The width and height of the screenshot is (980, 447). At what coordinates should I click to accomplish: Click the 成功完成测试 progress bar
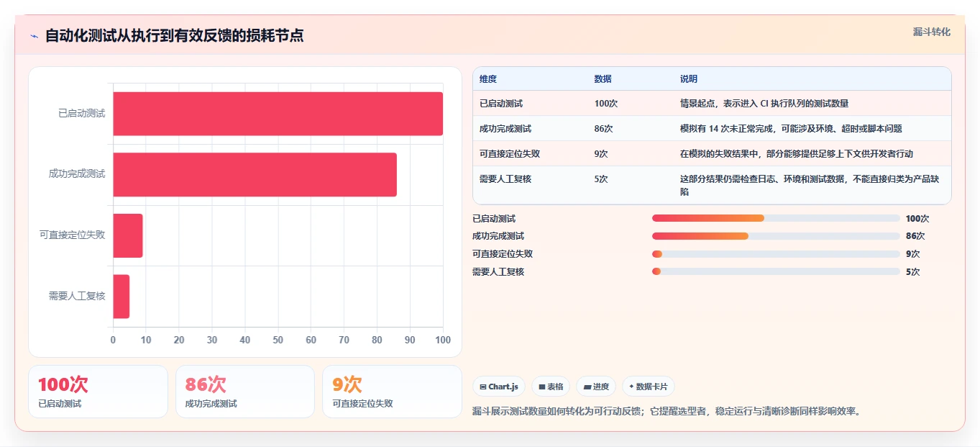776,236
